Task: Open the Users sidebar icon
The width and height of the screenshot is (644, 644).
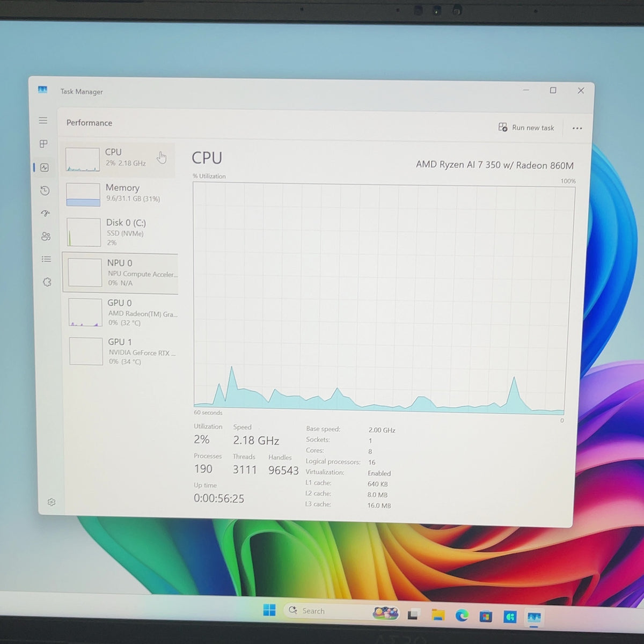Action: [x=46, y=236]
